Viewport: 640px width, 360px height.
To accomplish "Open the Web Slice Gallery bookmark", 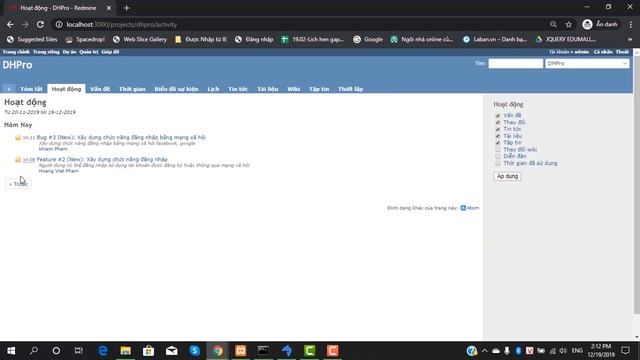I will click(140, 39).
